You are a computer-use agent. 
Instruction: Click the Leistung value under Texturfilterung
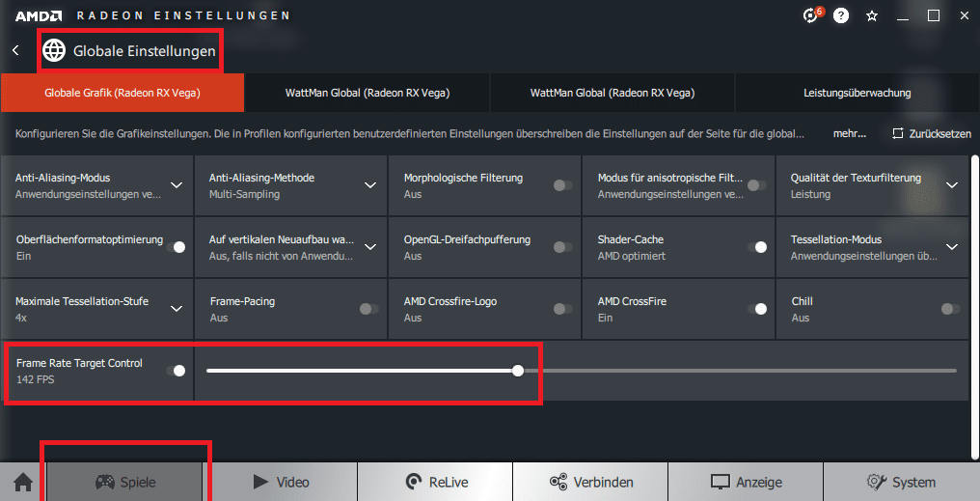pos(810,194)
